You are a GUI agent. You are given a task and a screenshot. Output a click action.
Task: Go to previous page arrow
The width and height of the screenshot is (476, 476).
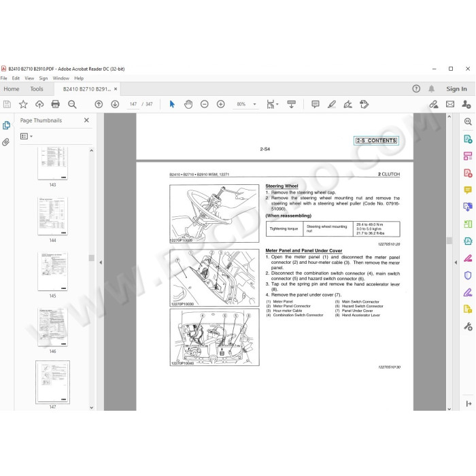99,105
